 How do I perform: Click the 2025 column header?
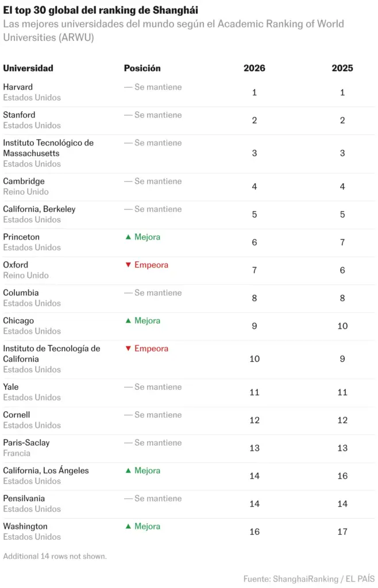click(342, 68)
